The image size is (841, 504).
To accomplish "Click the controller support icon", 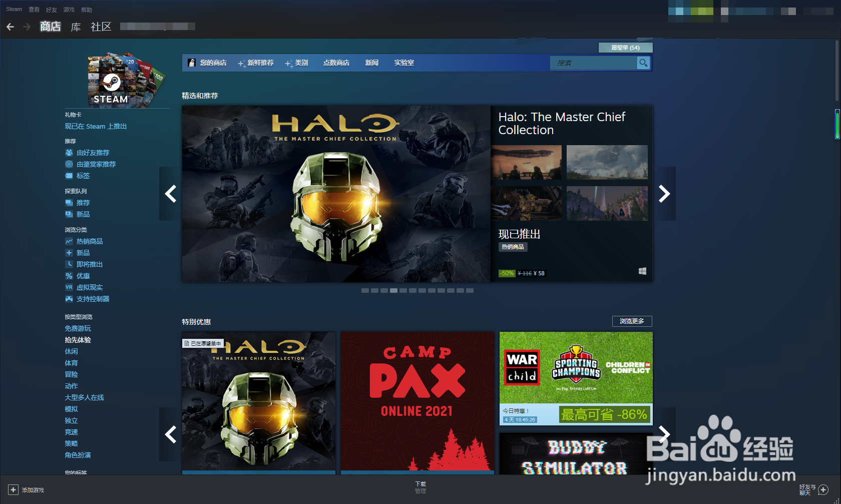I will 69,299.
